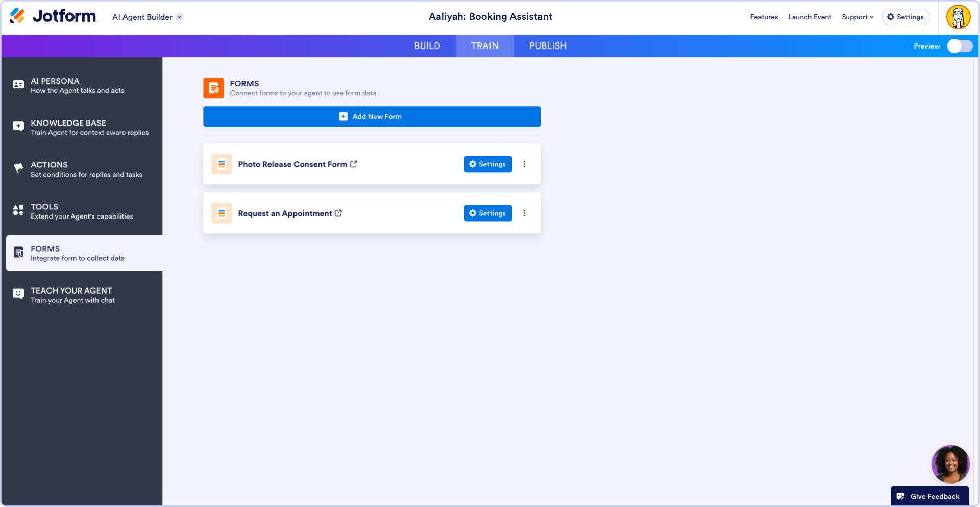
Task: Click the orange Forms header icon
Action: coord(213,88)
